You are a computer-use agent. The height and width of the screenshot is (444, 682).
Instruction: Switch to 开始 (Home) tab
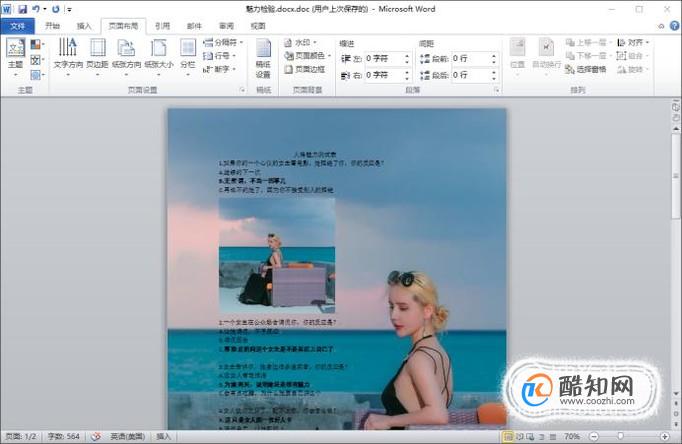pyautogui.click(x=52, y=26)
